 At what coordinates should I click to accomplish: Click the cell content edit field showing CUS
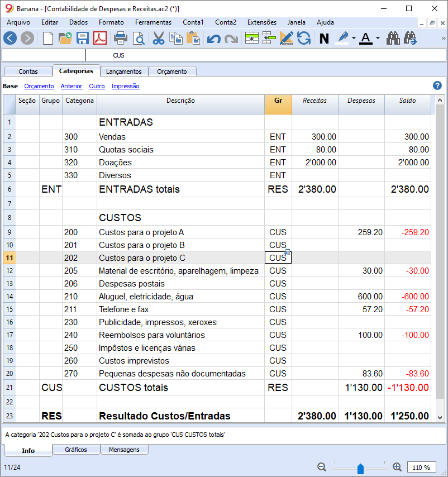(266, 55)
